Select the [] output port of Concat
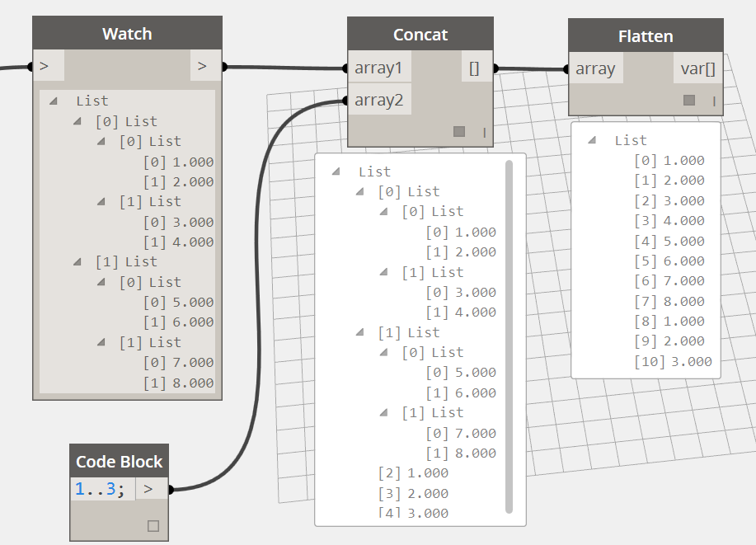 pos(473,68)
